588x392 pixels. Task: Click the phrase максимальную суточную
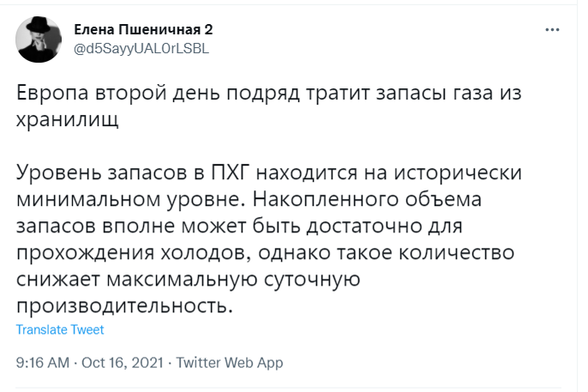[x=233, y=280]
